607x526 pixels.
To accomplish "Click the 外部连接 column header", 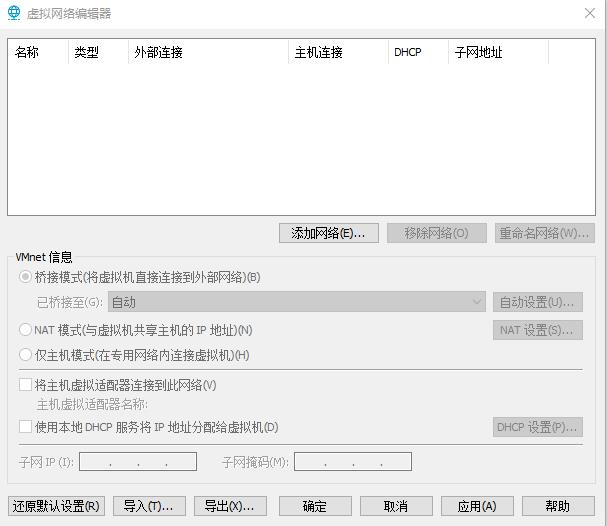I will (x=207, y=53).
